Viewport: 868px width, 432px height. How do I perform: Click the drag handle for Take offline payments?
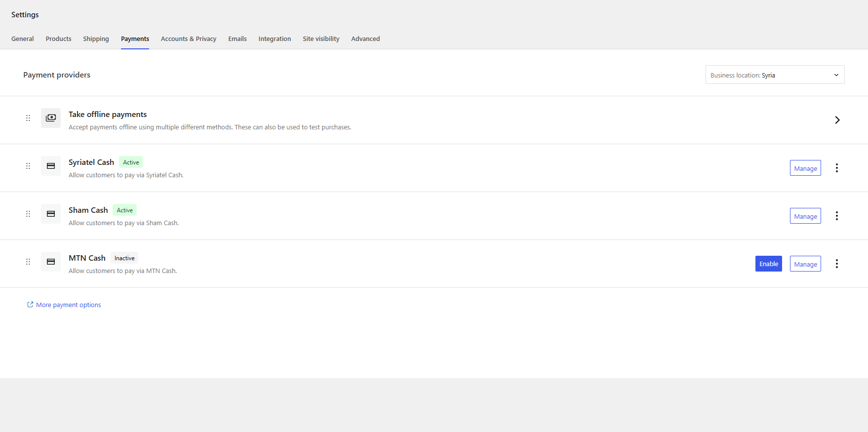pyautogui.click(x=28, y=118)
